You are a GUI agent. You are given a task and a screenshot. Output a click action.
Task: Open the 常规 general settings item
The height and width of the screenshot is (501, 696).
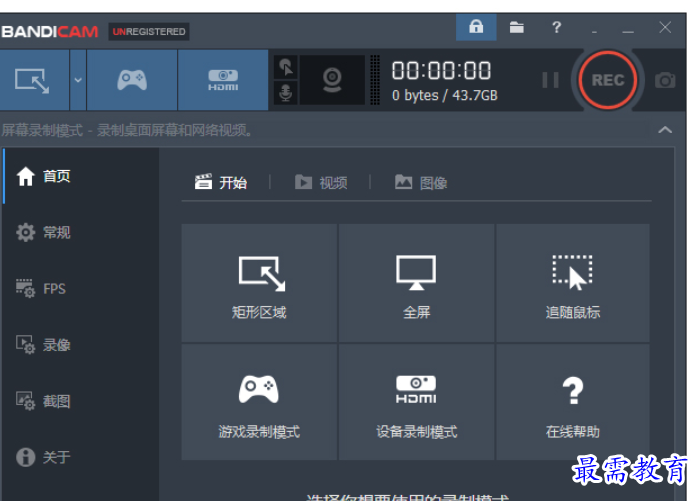click(81, 232)
